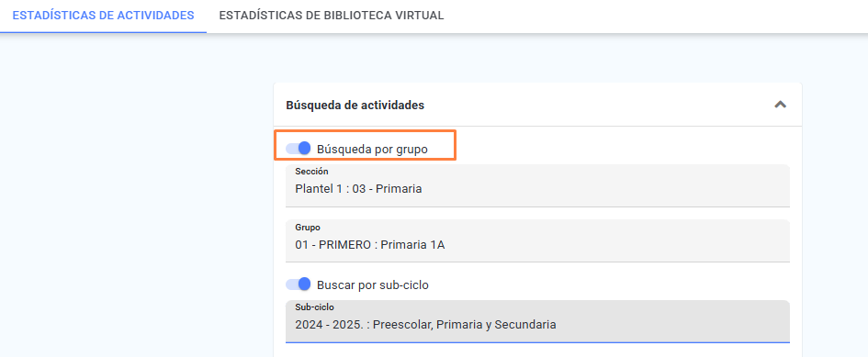
Task: Click empty header area beside Búsqueda de actividades
Action: pos(598,105)
